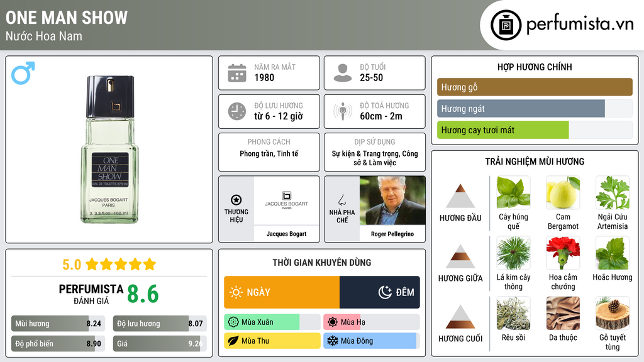Click the Hương giữa pyramid icon
The height and width of the screenshot is (362, 644).
pos(460,256)
